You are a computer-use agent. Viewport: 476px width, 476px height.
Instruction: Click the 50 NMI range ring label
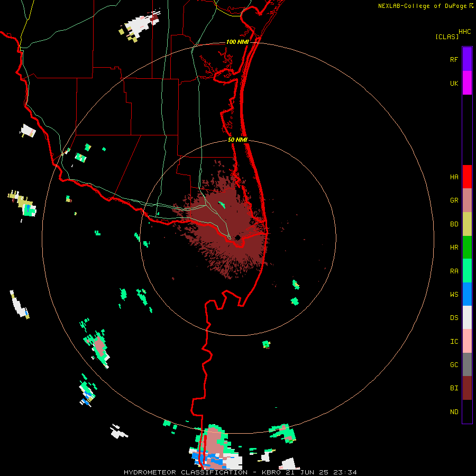237,140
